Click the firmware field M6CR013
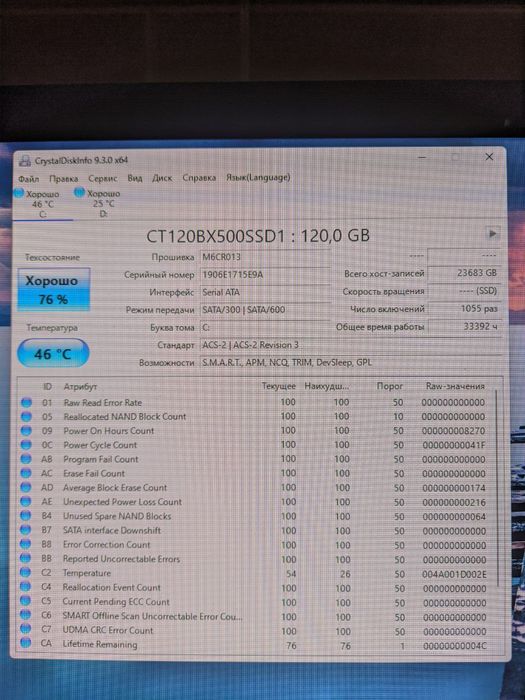Viewport: 525px width, 700px height. [265, 257]
